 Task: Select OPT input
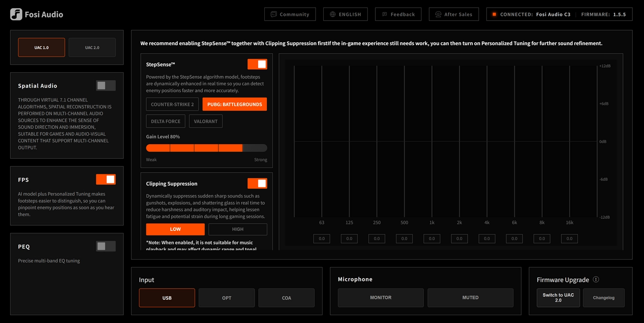(x=226, y=298)
